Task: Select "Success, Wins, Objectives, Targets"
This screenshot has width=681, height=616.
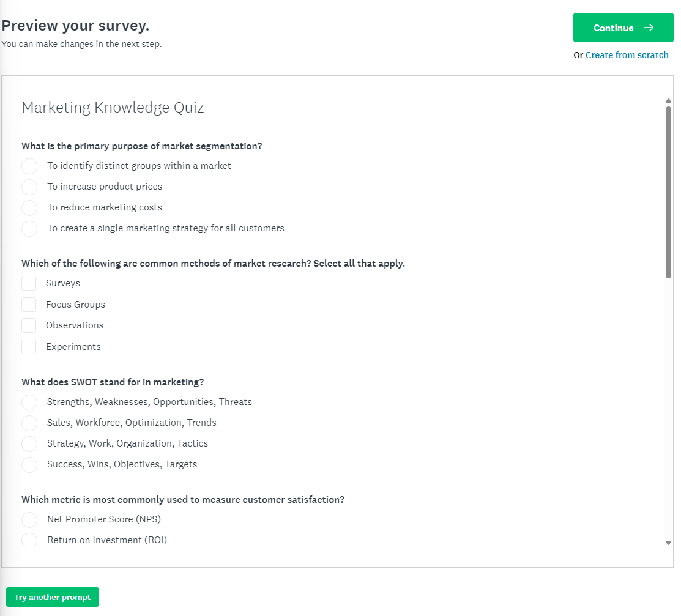Action: coord(29,464)
